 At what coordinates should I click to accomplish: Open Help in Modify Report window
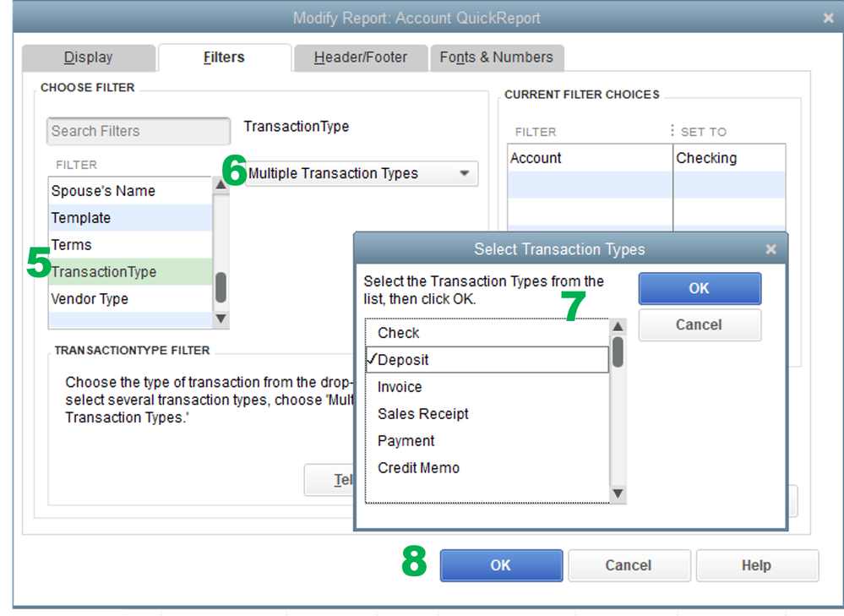[x=757, y=565]
